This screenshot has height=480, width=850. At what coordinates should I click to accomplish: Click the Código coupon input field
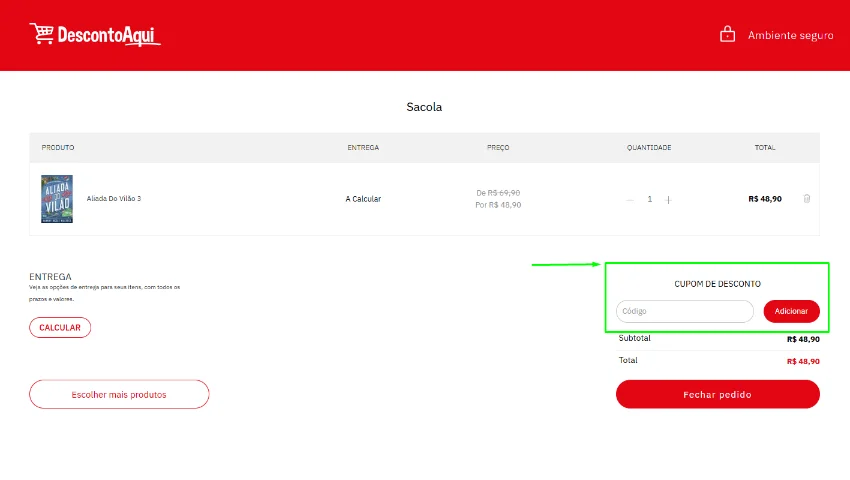tap(685, 311)
